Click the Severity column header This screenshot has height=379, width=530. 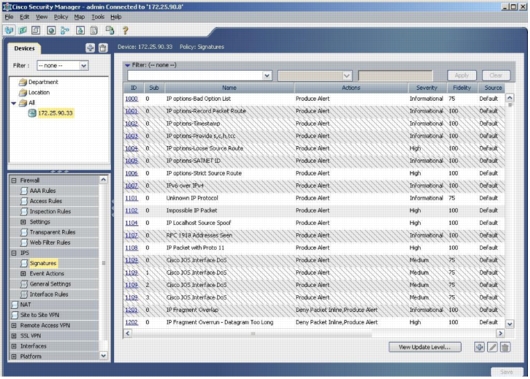(427, 88)
